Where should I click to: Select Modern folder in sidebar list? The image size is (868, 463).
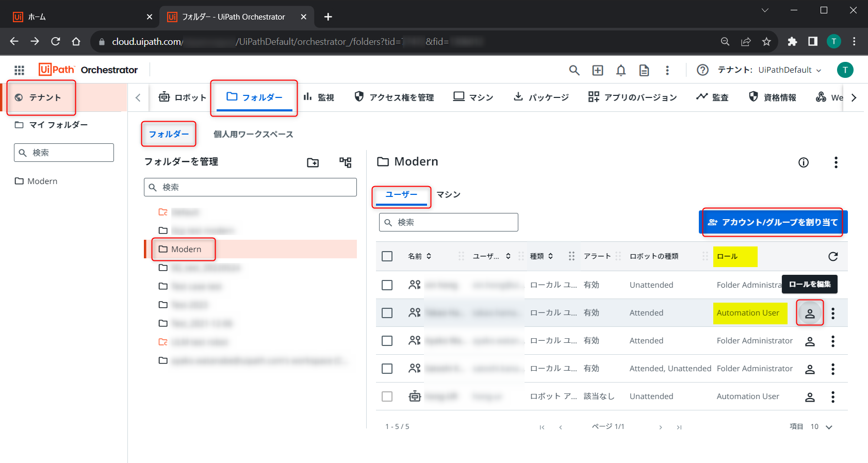click(x=36, y=181)
